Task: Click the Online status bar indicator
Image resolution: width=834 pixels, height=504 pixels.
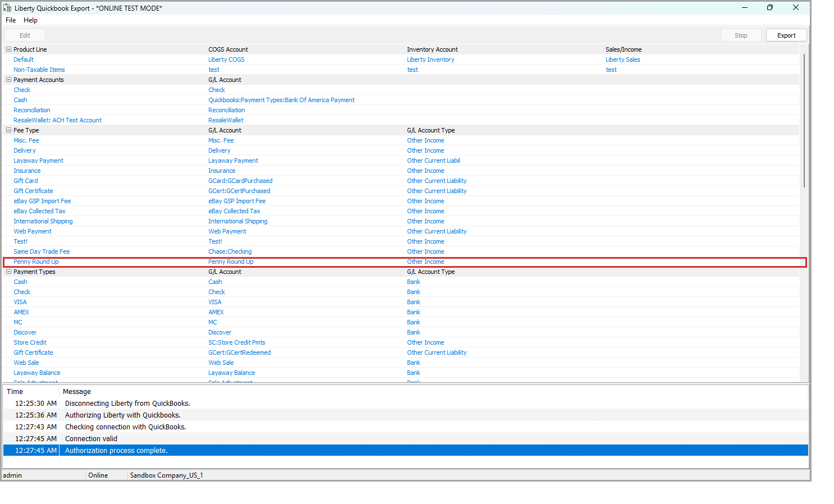Action: 98,475
